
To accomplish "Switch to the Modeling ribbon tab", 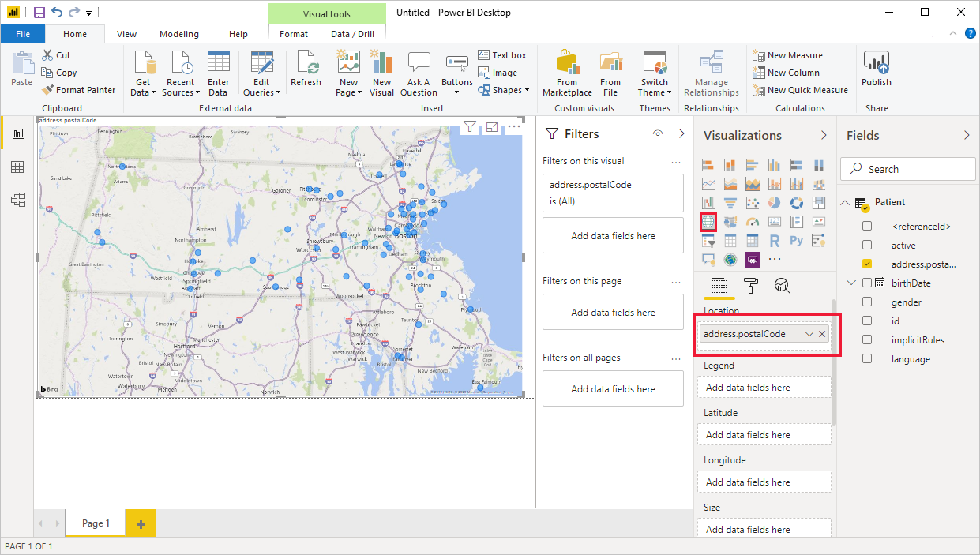I will point(179,34).
